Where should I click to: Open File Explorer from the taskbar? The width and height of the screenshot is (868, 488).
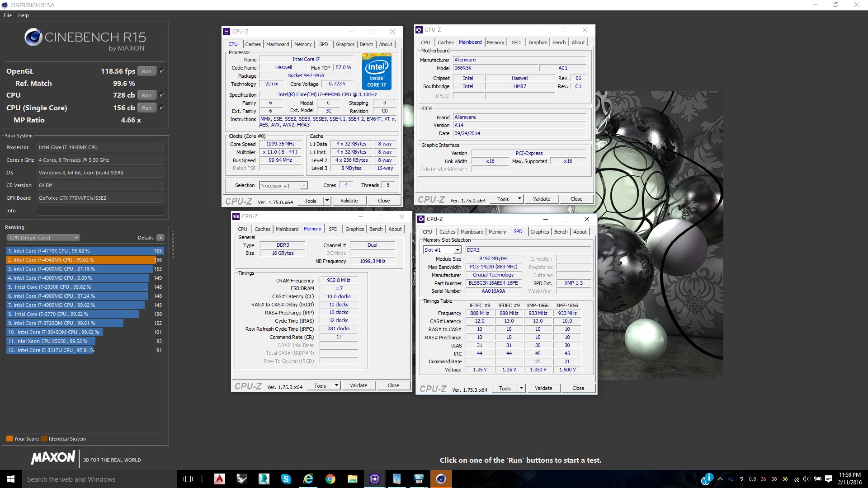[353, 479]
